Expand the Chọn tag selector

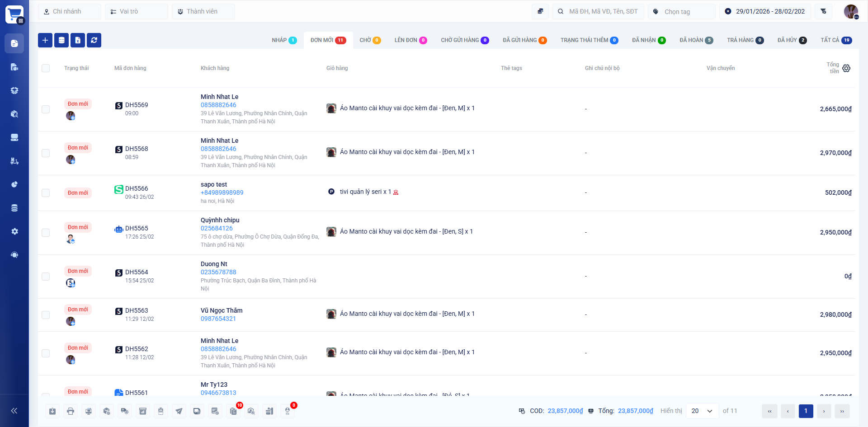point(682,12)
